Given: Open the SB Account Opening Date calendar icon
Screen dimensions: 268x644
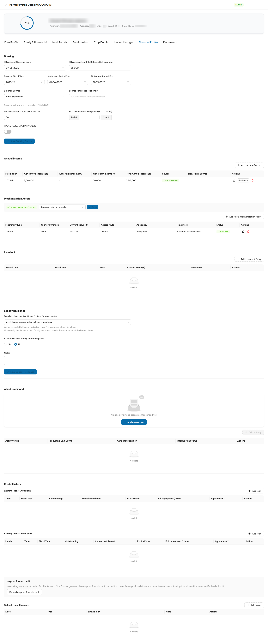Looking at the screenshot, I should pos(63,68).
